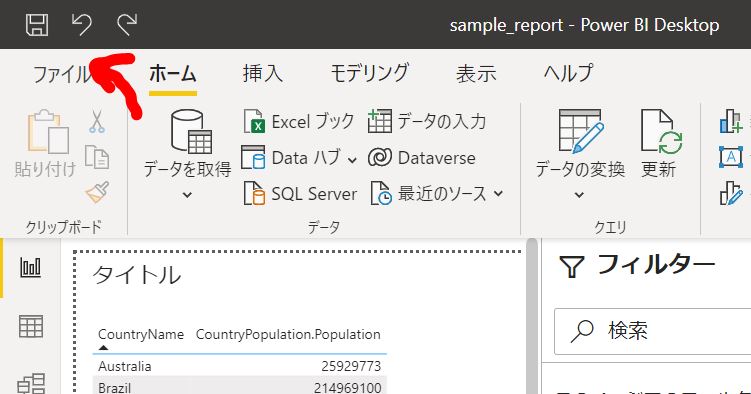The height and width of the screenshot is (394, 751).
Task: Import from Excel ブック
Action: coord(299,122)
